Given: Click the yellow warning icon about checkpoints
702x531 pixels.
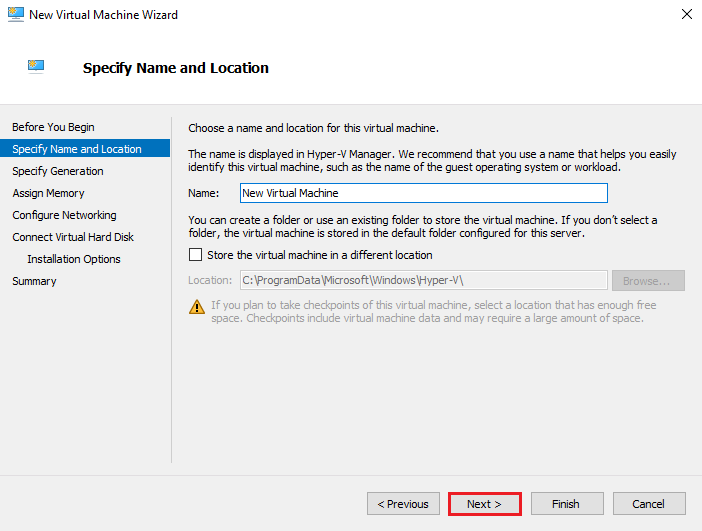Looking at the screenshot, I should tap(197, 306).
